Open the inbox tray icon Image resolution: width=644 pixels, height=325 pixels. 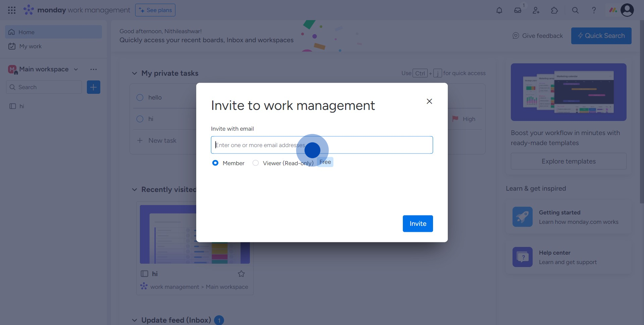(518, 10)
